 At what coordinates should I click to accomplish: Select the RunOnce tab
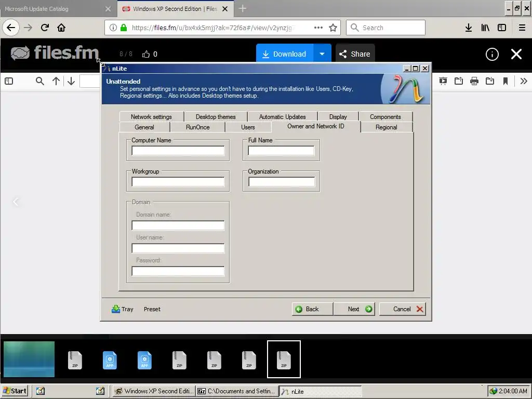[x=198, y=127]
